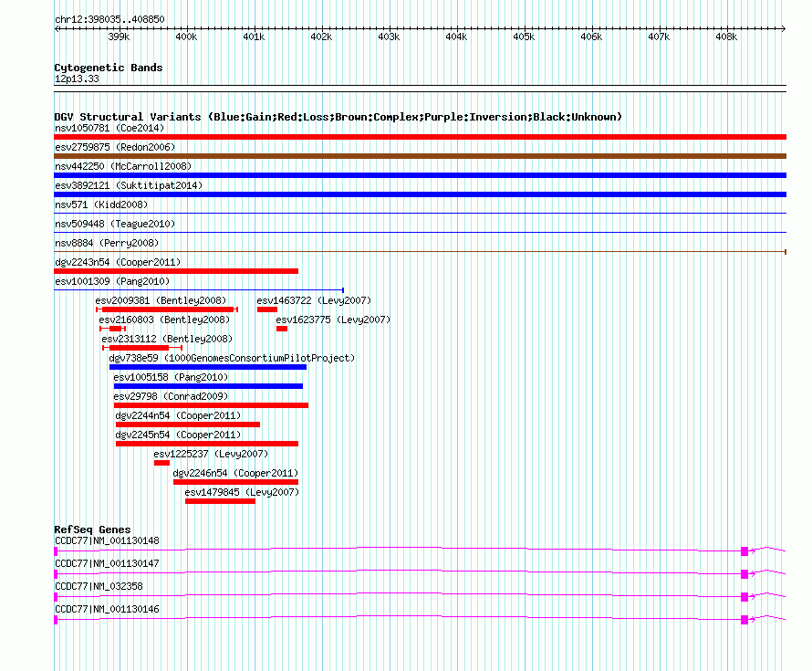Image resolution: width=812 pixels, height=671 pixels.
Task: Click the blue nsv442250 gain bar
Action: [420, 175]
